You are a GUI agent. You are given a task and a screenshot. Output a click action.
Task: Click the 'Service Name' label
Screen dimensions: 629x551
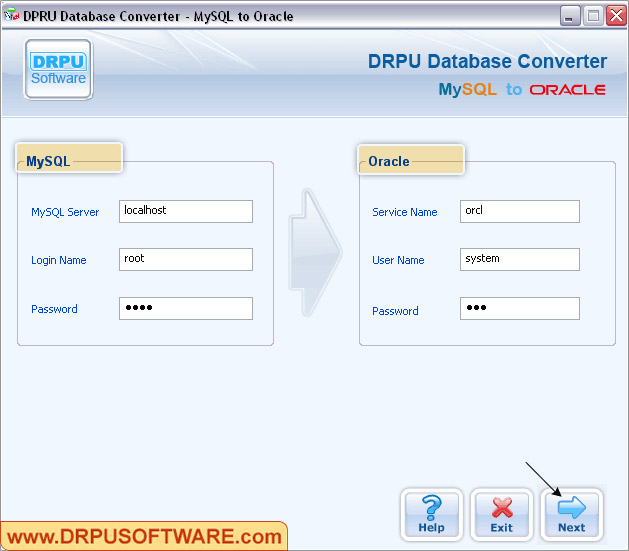coord(404,212)
